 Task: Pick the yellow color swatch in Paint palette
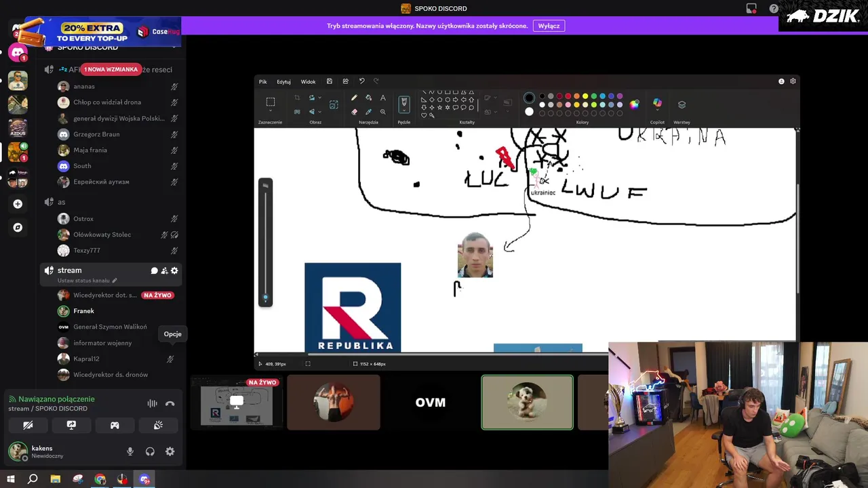[585, 96]
